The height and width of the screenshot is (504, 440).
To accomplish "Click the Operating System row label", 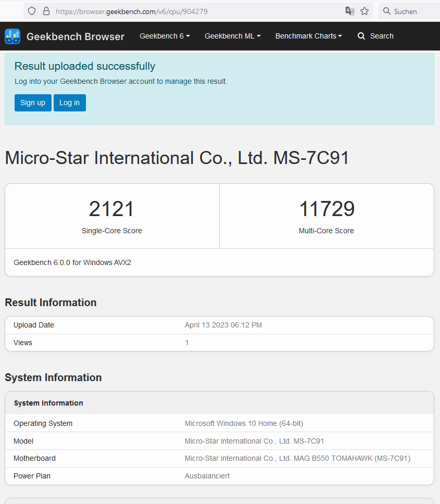I will click(43, 423).
